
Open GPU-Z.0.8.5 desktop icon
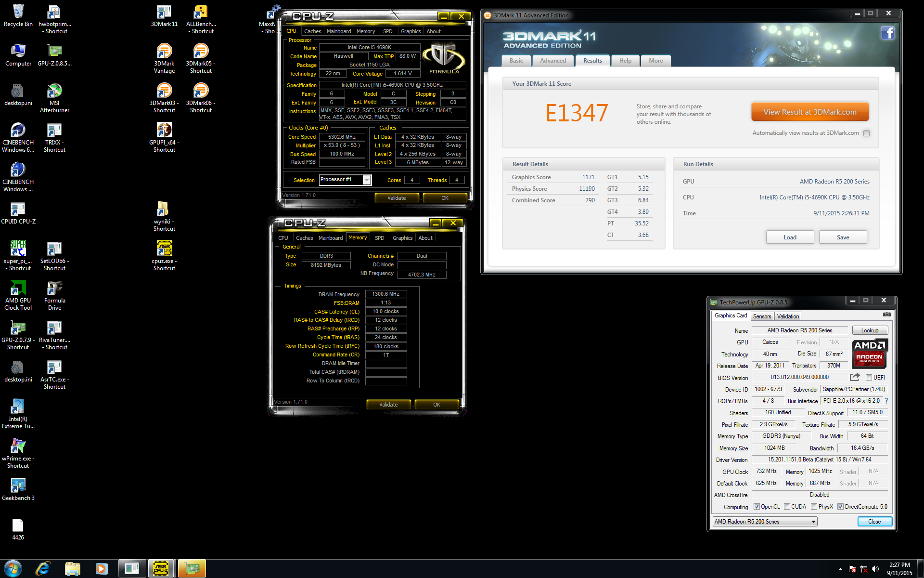[54, 55]
